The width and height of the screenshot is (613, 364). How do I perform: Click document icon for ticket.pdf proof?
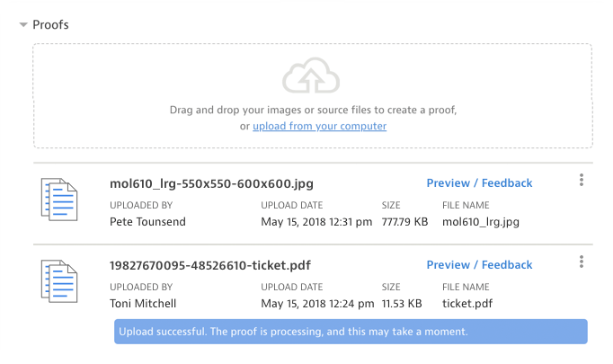pos(59,282)
